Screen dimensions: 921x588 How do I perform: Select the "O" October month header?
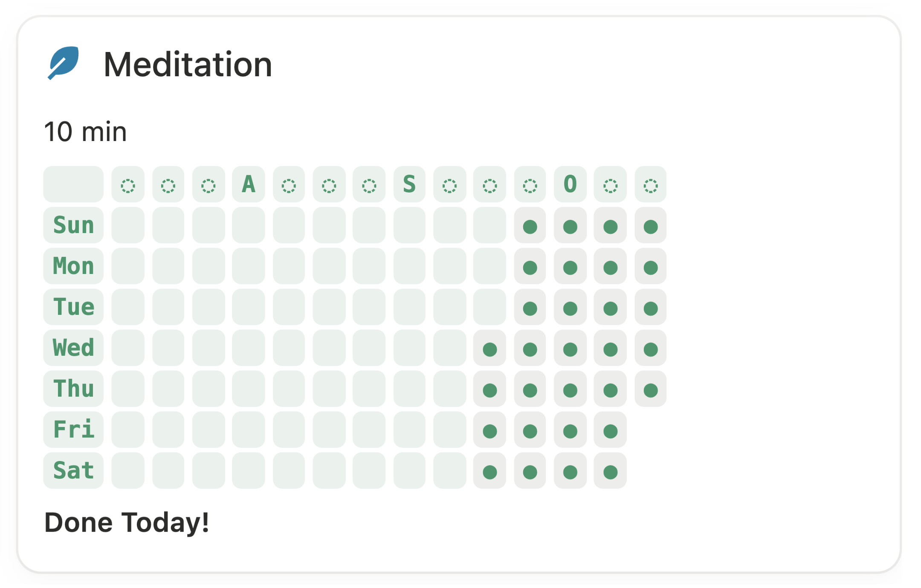[570, 184]
